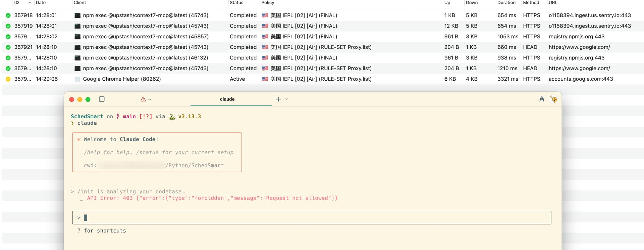The height and width of the screenshot is (250, 644).
Task: Click the 1210 ms duration cell
Action: coord(507,68)
